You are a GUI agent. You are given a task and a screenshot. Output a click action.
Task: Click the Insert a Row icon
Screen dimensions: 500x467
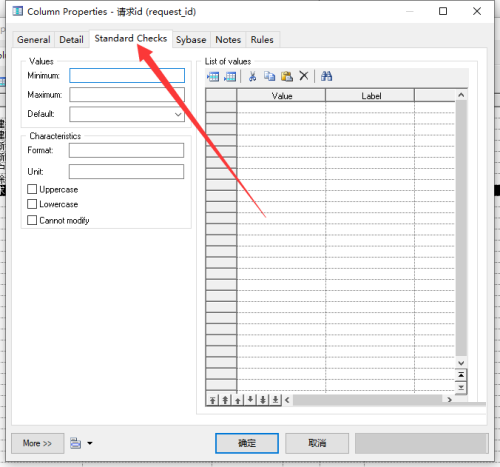[x=213, y=77]
